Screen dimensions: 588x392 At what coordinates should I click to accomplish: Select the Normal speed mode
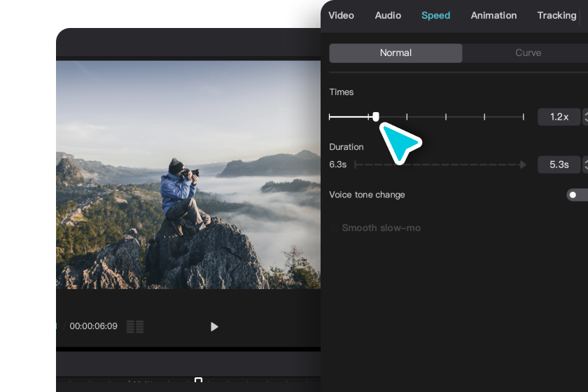pos(395,53)
